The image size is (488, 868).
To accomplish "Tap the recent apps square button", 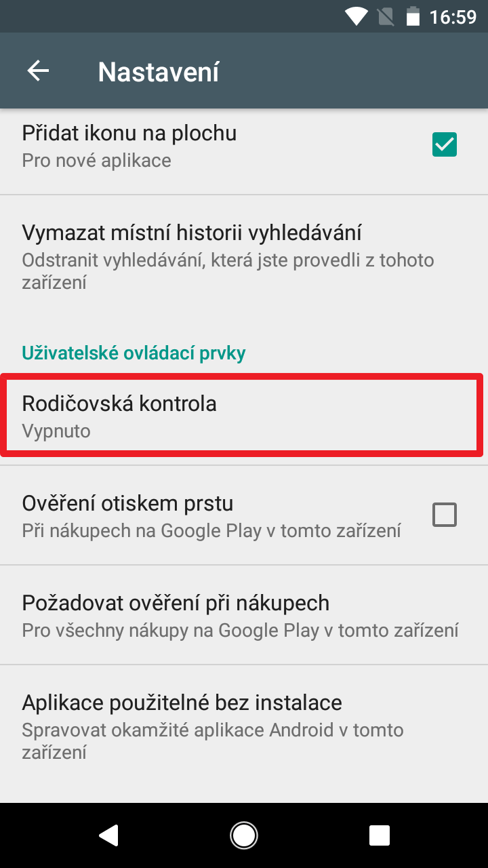I will [380, 835].
